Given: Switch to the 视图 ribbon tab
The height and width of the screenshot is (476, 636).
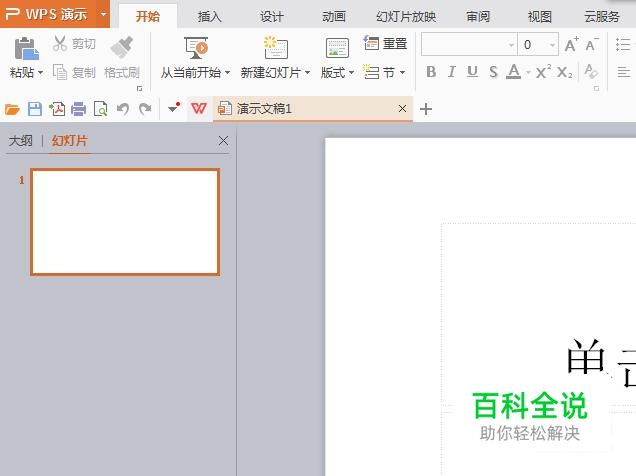Looking at the screenshot, I should tap(539, 17).
